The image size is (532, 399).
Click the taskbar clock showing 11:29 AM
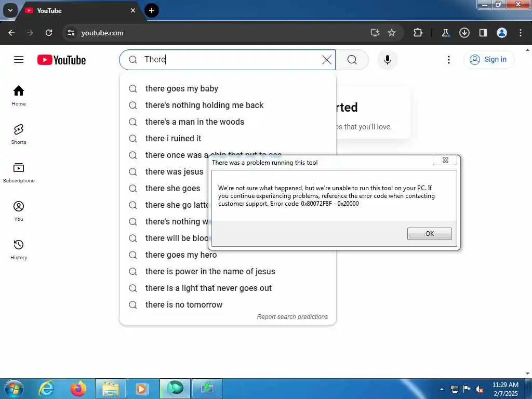click(505, 389)
